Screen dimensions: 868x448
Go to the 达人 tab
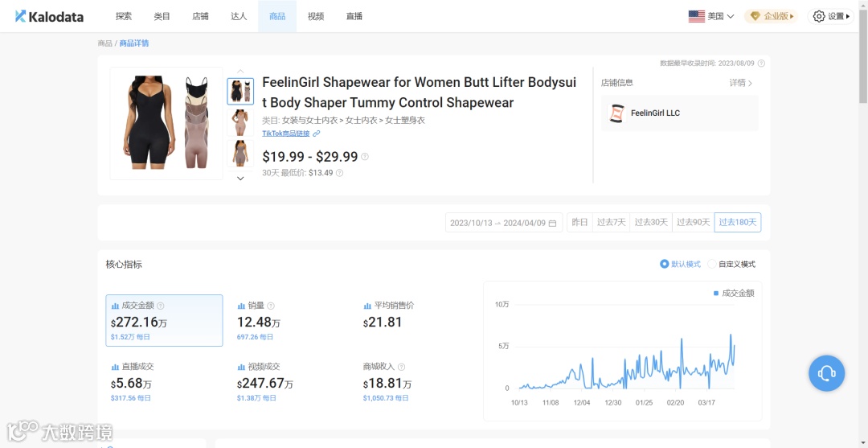[x=239, y=17]
